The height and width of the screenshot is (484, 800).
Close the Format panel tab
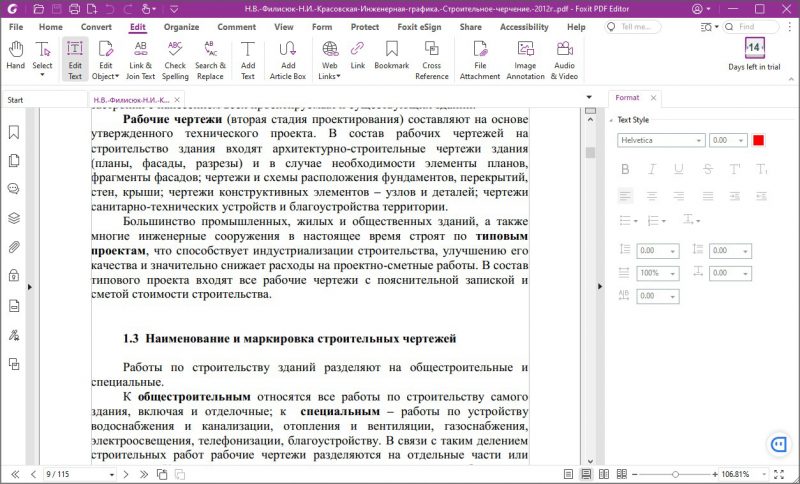(x=653, y=97)
